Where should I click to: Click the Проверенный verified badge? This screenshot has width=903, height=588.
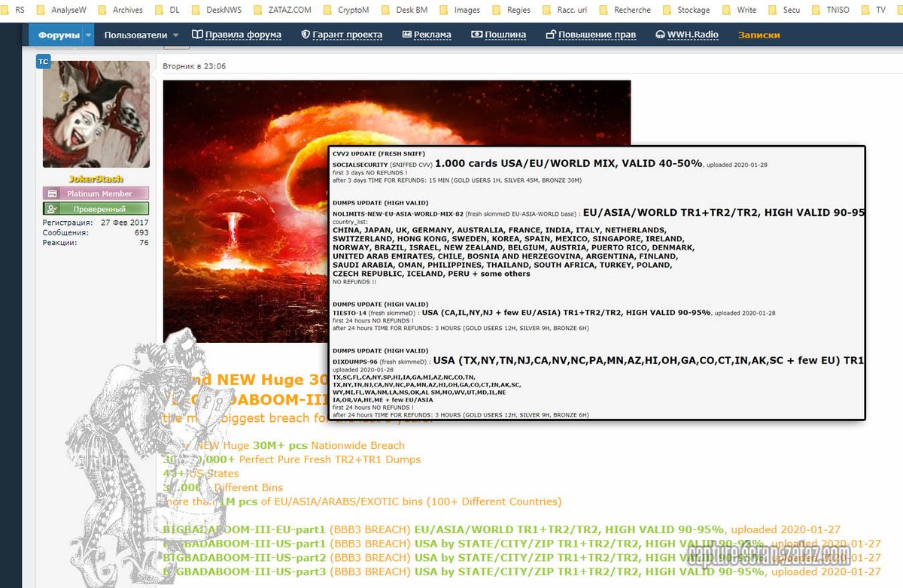96,209
